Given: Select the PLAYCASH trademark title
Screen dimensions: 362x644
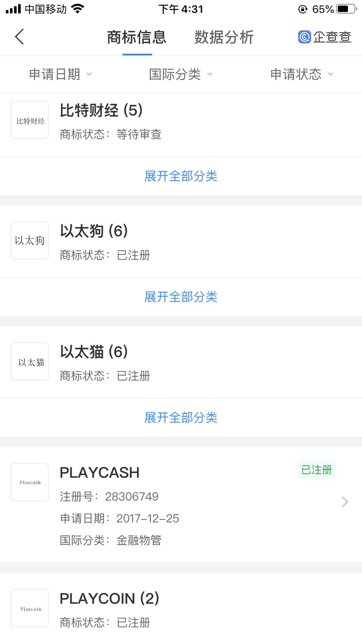Looking at the screenshot, I should click(x=100, y=473).
